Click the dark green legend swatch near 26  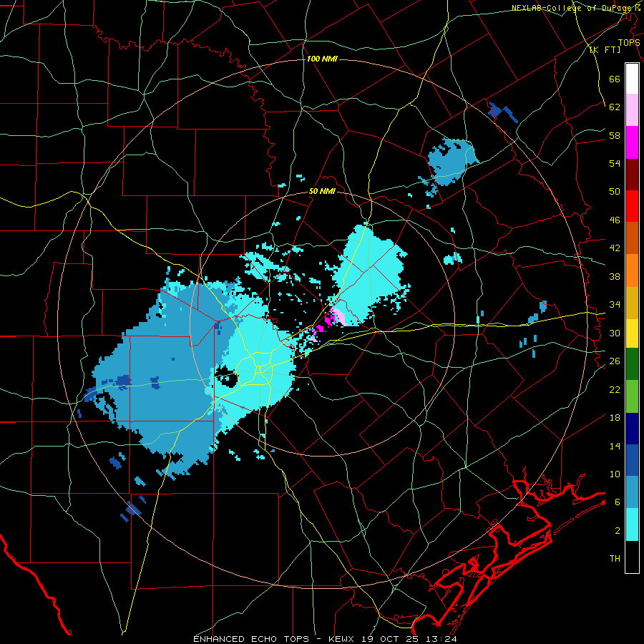click(632, 364)
